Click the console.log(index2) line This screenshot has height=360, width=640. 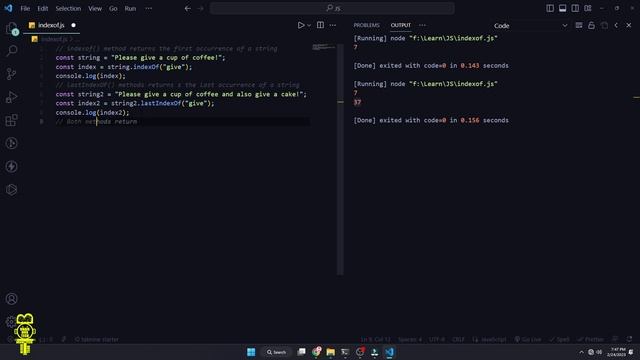(92, 113)
